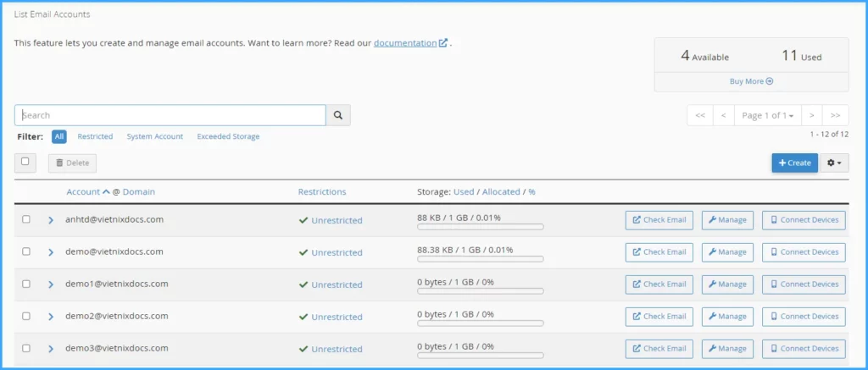Open the gear settings dropdown
Image resolution: width=868 pixels, height=370 pixels.
(834, 163)
